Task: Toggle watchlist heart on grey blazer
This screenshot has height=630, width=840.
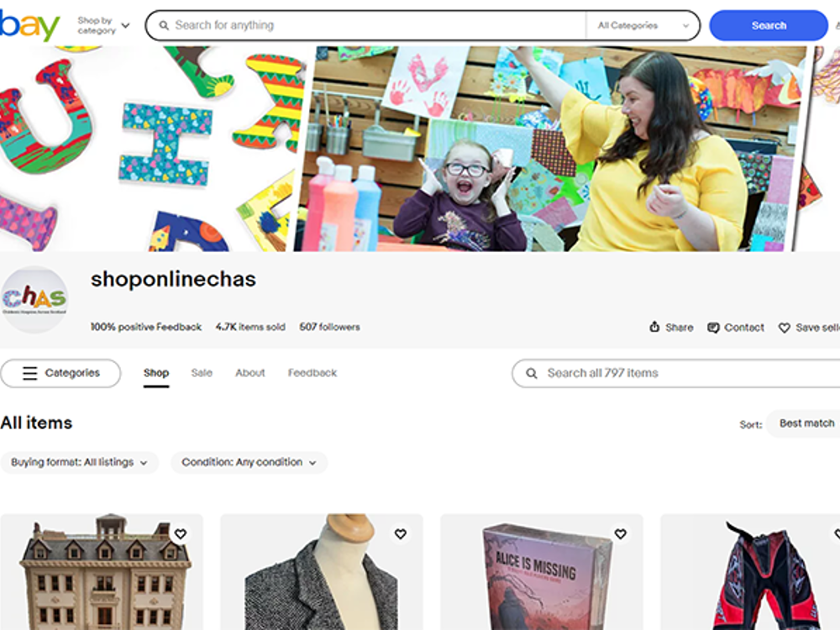Action: 400,534
